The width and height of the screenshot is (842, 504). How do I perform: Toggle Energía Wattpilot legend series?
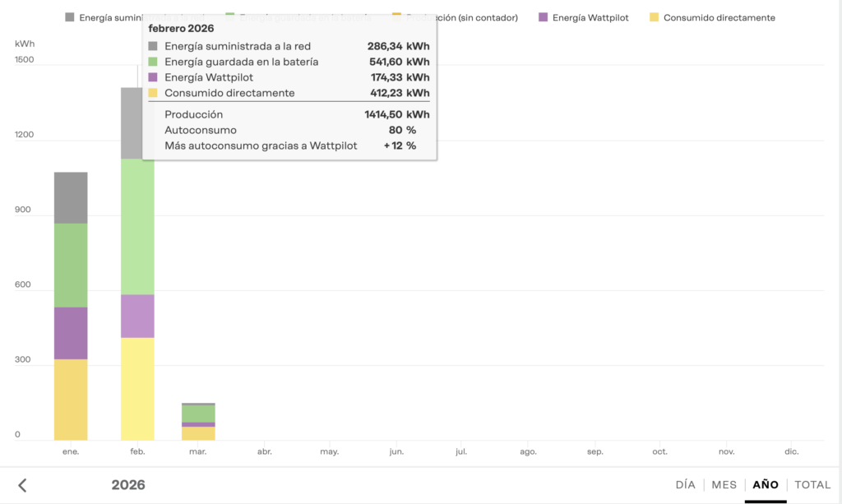tap(590, 17)
